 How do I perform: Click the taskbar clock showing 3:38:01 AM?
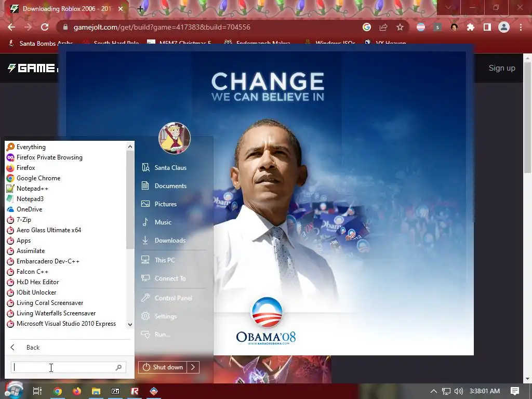(x=485, y=391)
